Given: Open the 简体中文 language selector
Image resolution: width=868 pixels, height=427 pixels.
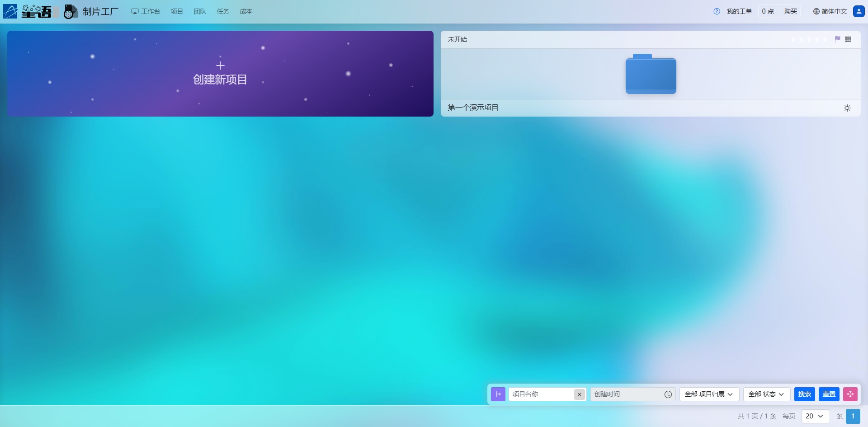Looking at the screenshot, I should click(x=830, y=11).
